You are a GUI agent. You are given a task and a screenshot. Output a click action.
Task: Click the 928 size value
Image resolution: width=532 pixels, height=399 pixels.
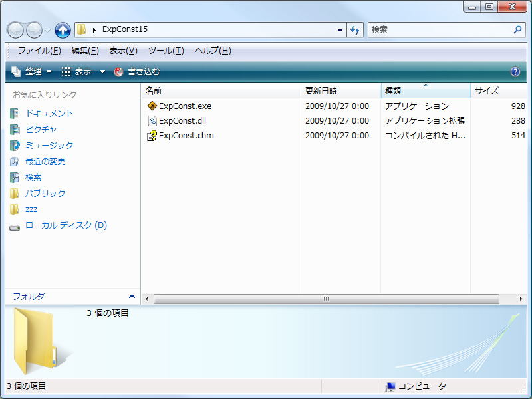518,106
